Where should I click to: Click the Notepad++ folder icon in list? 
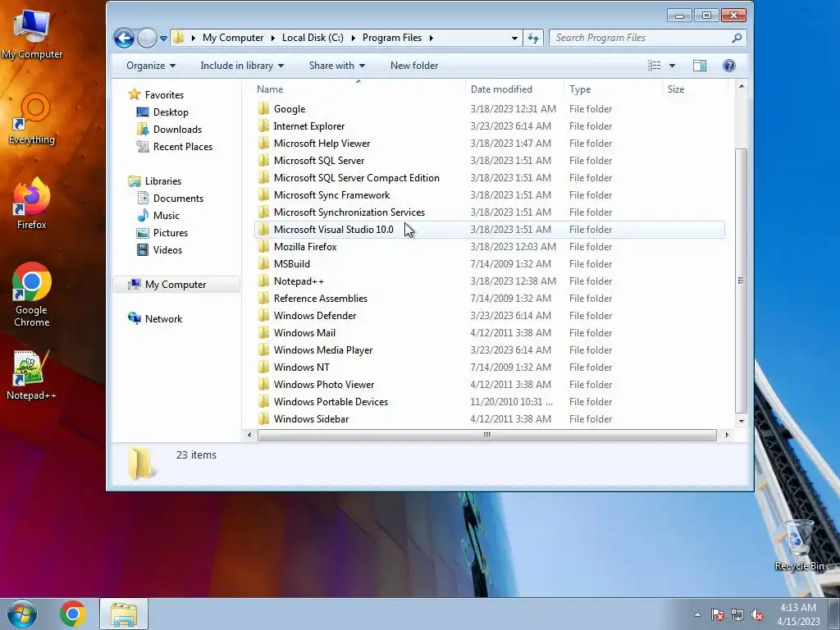(263, 281)
